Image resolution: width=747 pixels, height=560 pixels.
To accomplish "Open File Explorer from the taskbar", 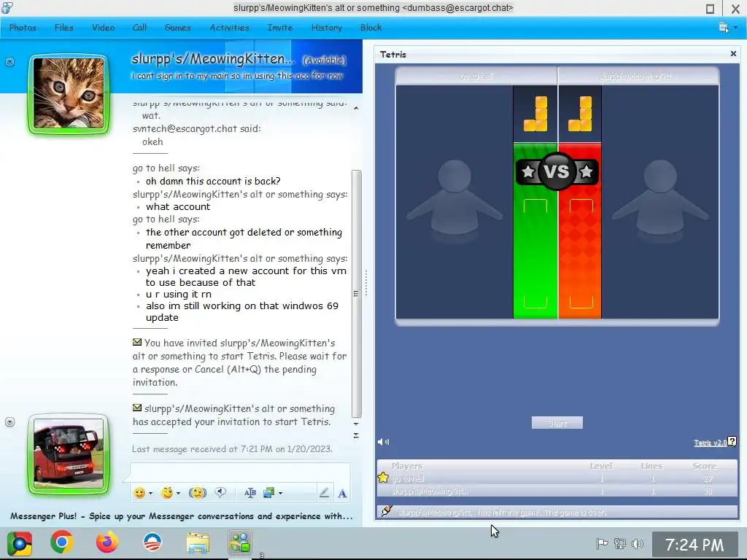I will coord(197,543).
